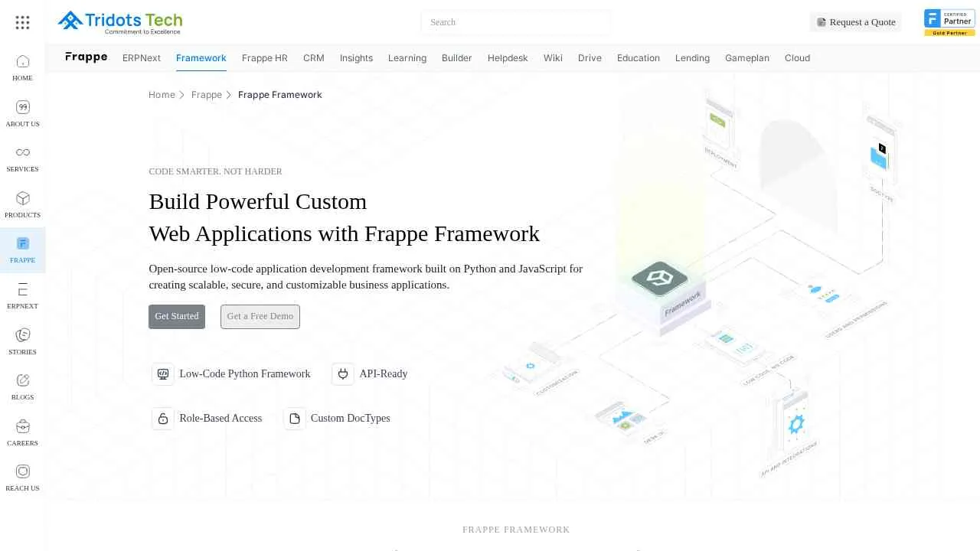Open ERPNext in the sidebar
This screenshot has height=551, width=980.
[22, 295]
